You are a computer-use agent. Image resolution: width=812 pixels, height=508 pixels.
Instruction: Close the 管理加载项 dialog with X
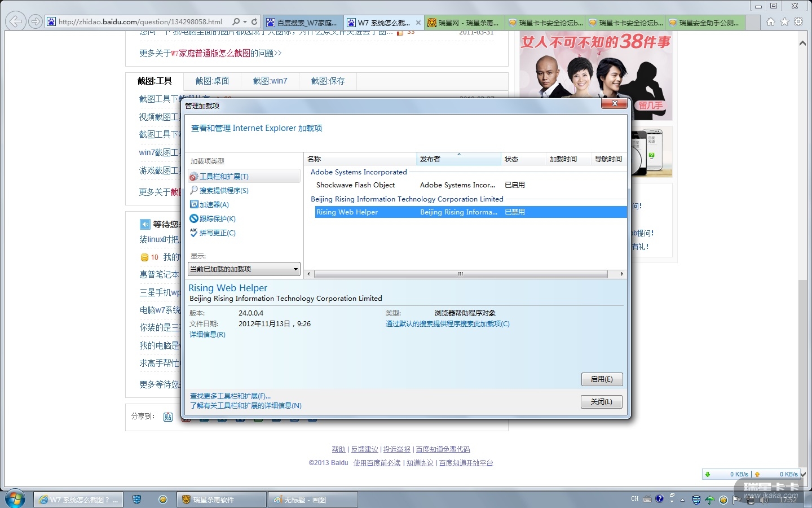point(615,103)
